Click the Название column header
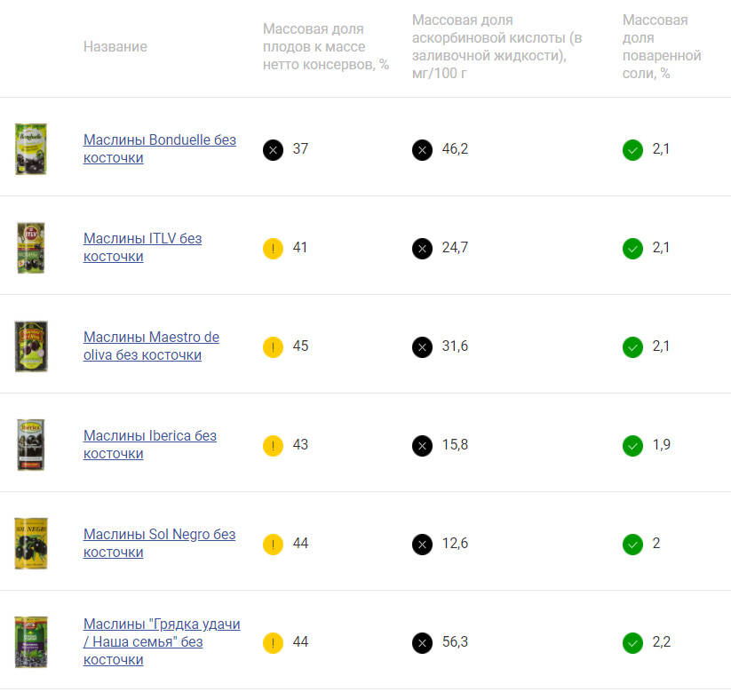 click(x=115, y=46)
